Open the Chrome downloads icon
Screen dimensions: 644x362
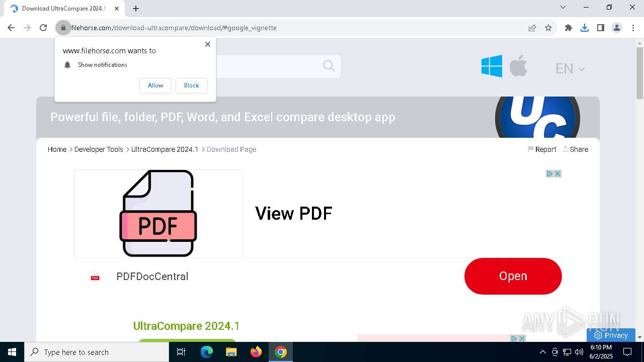tap(585, 28)
